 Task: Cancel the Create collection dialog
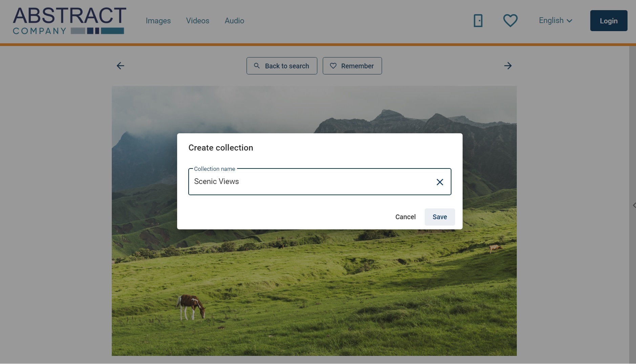point(405,217)
